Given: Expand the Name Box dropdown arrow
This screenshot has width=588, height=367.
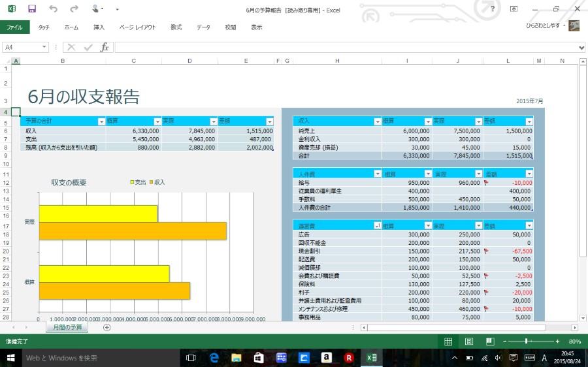Looking at the screenshot, I should click(x=44, y=48).
